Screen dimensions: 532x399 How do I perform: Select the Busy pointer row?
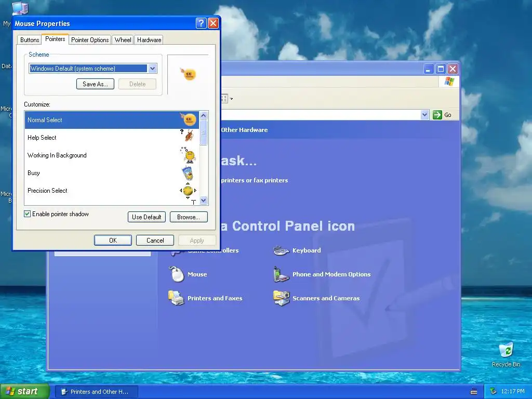pos(112,172)
